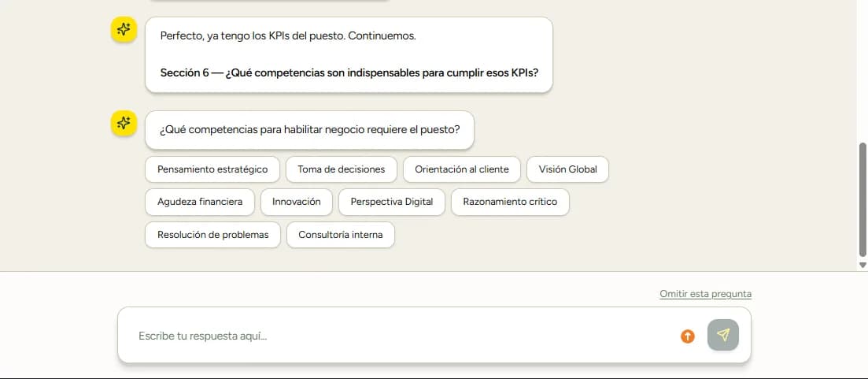The image size is (868, 379).
Task: Click the 'Omitir esta pregunta' link
Action: pyautogui.click(x=705, y=294)
